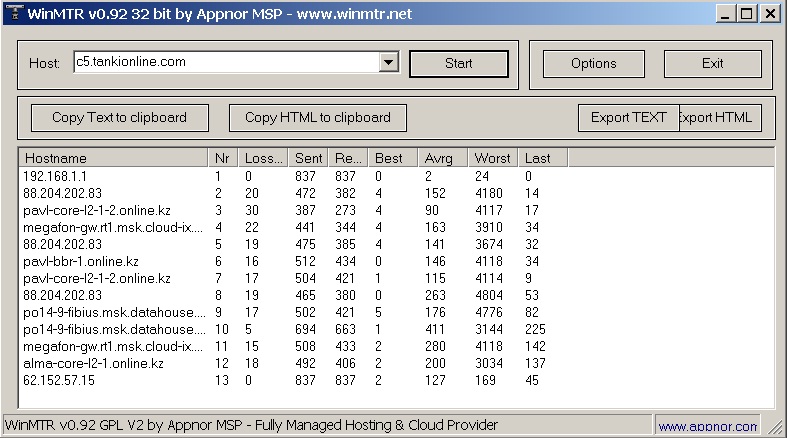Image resolution: width=787 pixels, height=438 pixels.
Task: Click the Last column header
Action: tap(542, 158)
